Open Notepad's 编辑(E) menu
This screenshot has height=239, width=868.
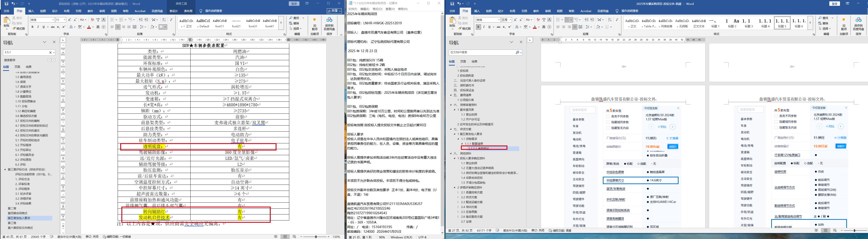coord(365,9)
